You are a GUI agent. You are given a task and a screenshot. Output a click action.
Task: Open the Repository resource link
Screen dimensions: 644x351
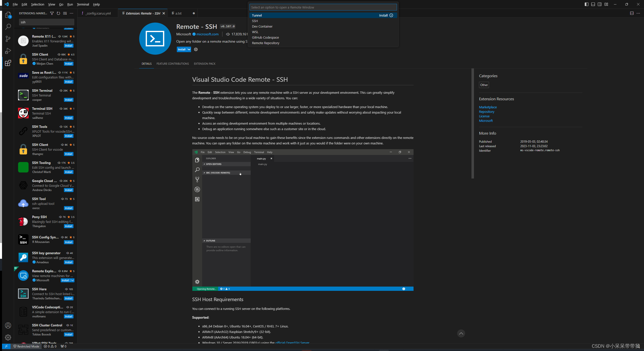[487, 112]
